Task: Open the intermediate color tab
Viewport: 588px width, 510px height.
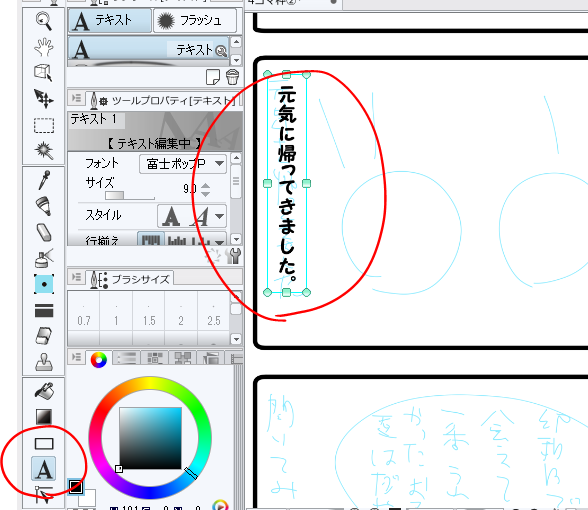Action: (x=183, y=358)
